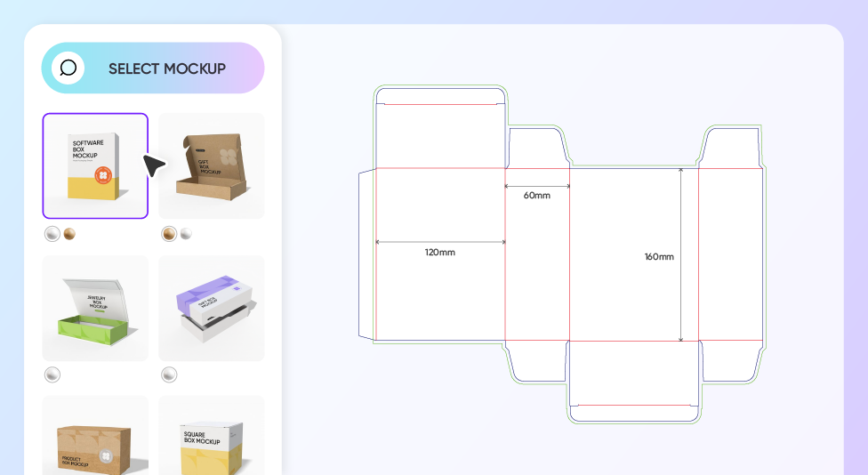Select the Software Box Mockup thumbnail
The height and width of the screenshot is (475, 868).
95,165
